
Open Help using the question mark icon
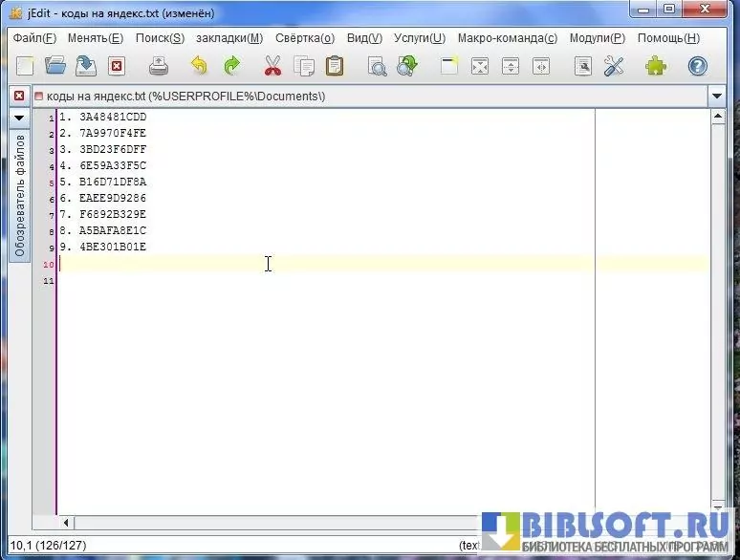coord(698,66)
